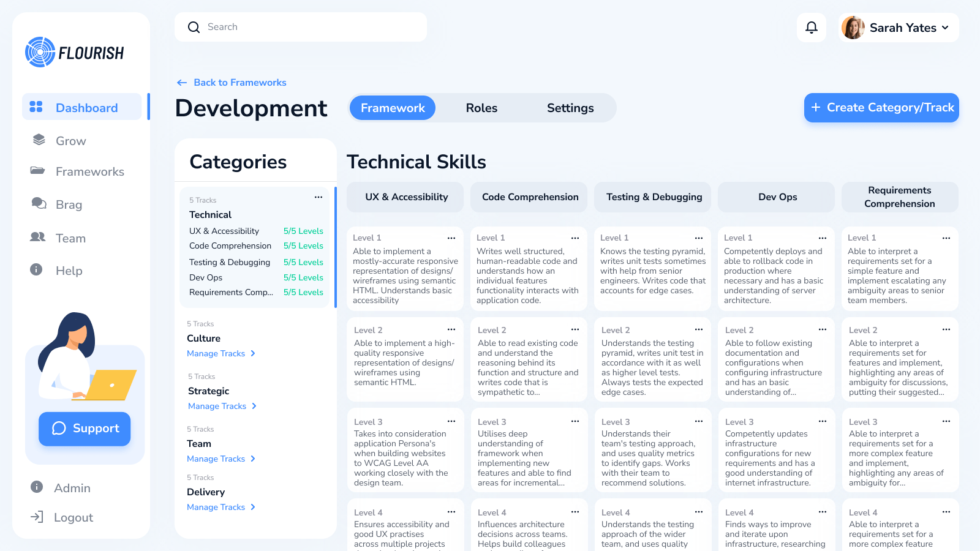
Task: Log out using the Logout icon
Action: [37, 517]
